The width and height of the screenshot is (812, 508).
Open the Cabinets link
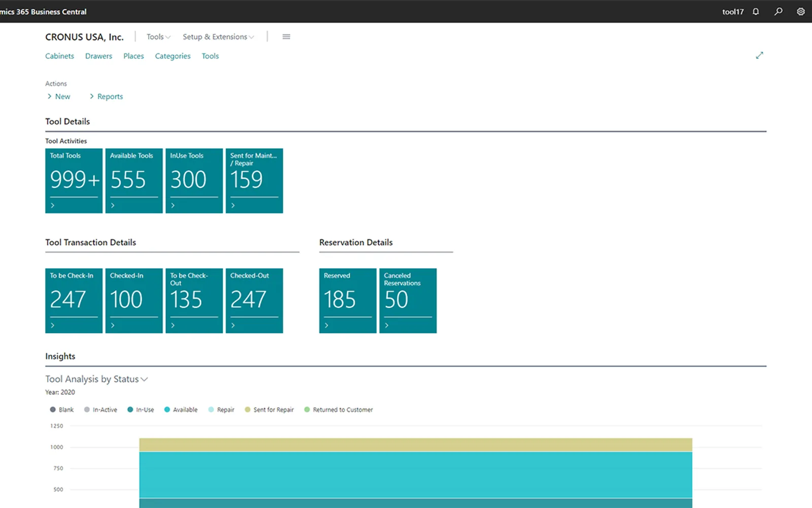click(x=59, y=56)
